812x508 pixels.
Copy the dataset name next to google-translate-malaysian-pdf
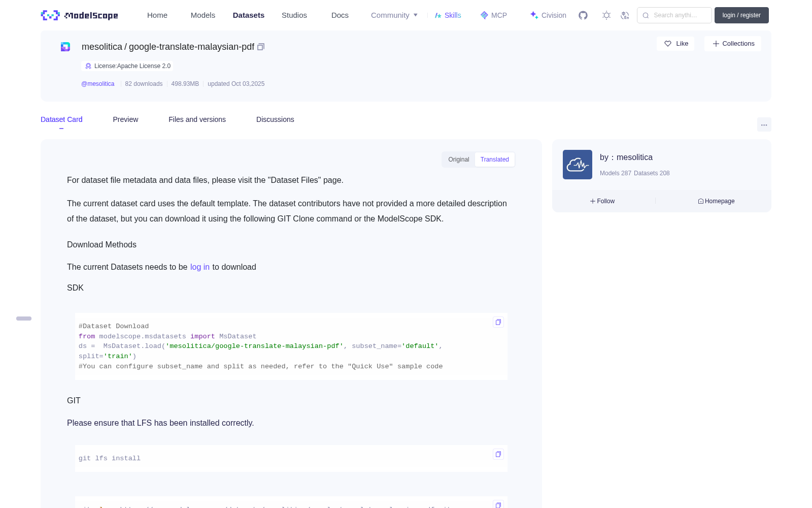(x=261, y=47)
